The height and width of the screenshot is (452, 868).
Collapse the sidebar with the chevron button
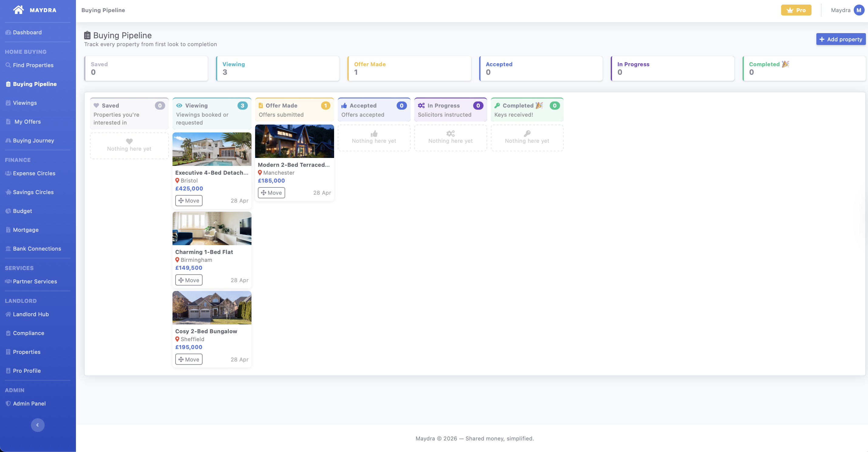coord(38,425)
